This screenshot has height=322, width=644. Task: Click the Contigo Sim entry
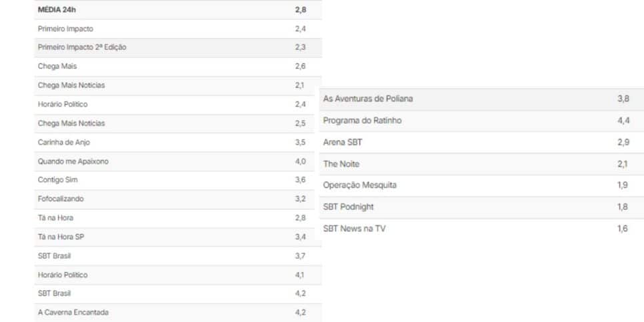click(x=178, y=180)
